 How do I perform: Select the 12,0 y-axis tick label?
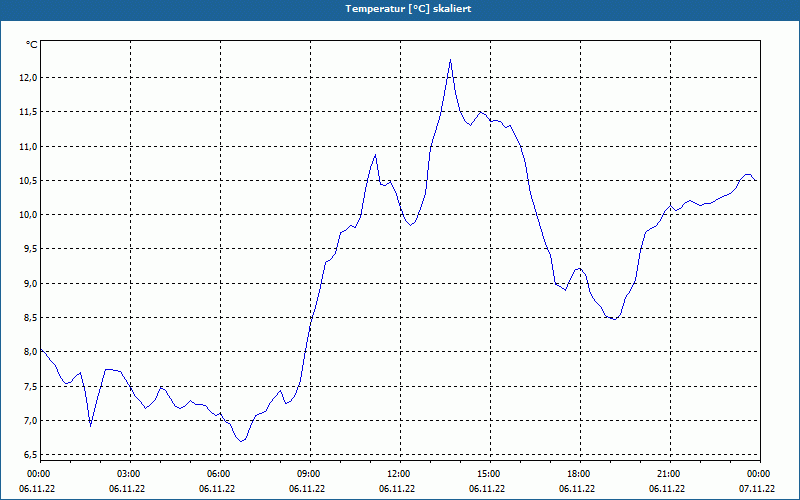pyautogui.click(x=29, y=78)
